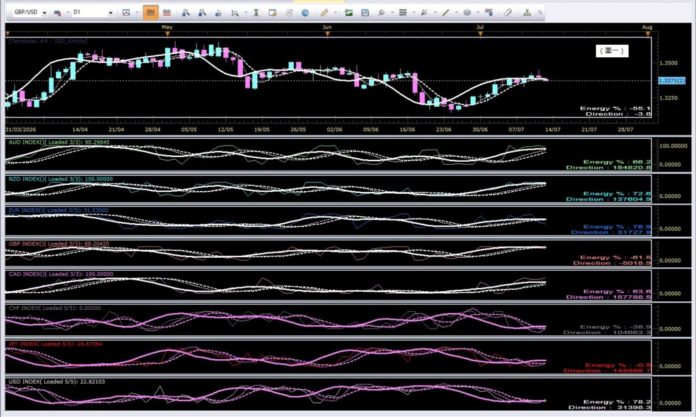Select the I-beam text cursor tool

pyautogui.click(x=256, y=13)
